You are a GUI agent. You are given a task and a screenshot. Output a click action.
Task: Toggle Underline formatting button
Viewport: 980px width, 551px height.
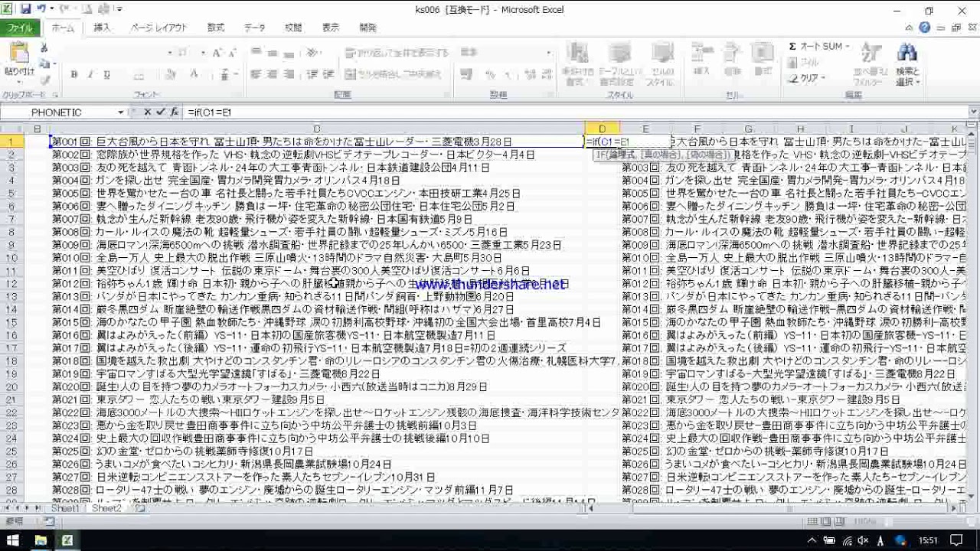[106, 75]
